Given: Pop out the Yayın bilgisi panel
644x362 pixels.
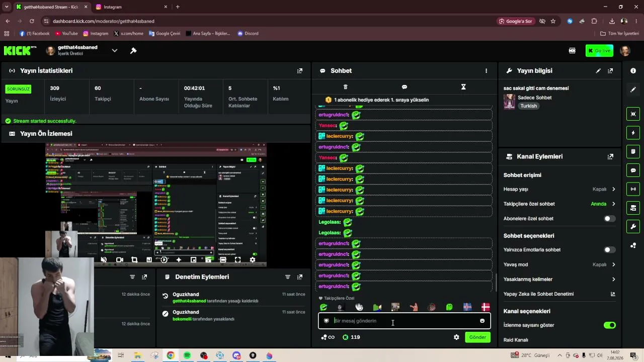Looking at the screenshot, I should tap(610, 71).
